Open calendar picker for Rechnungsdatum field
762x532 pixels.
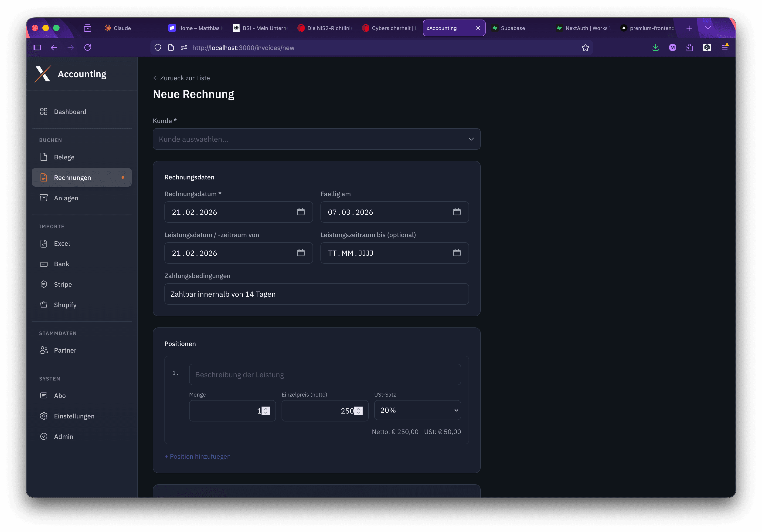301,212
